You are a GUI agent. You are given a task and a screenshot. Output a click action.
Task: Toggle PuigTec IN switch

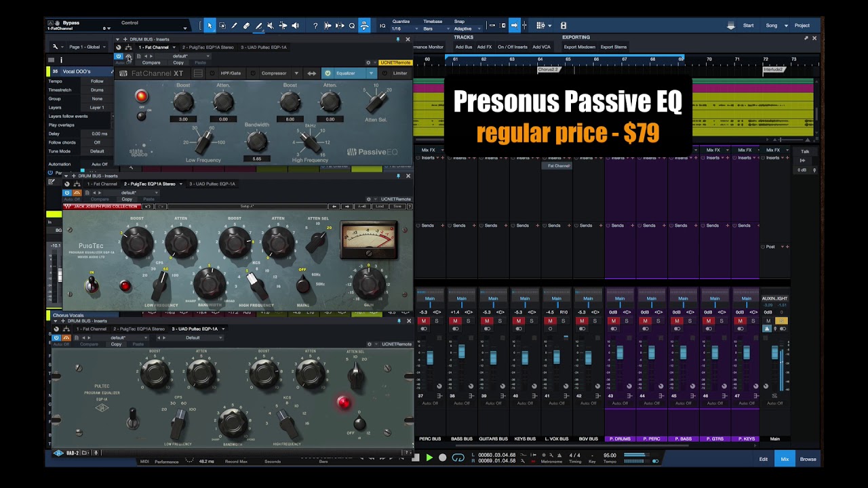(x=92, y=284)
